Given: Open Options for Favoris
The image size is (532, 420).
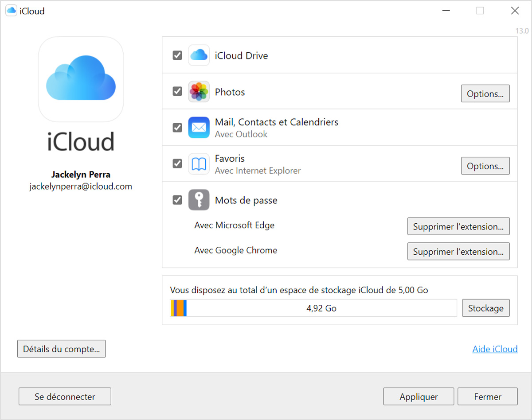Looking at the screenshot, I should coord(485,166).
